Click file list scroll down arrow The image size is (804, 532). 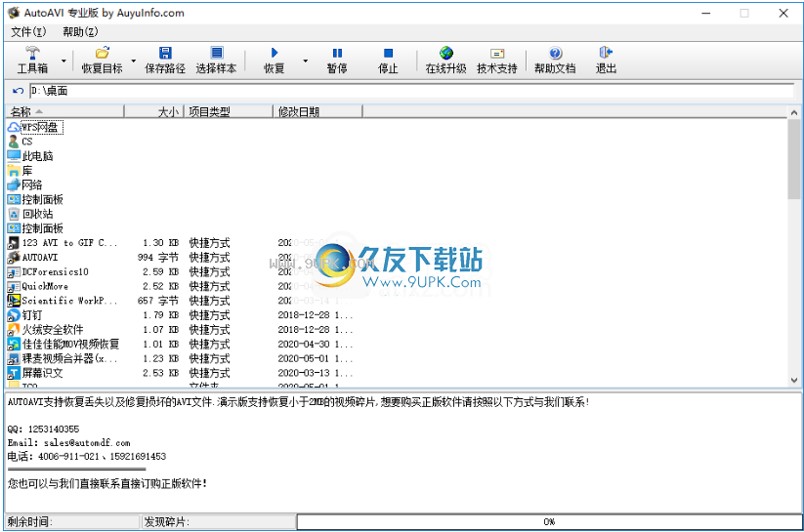click(794, 381)
